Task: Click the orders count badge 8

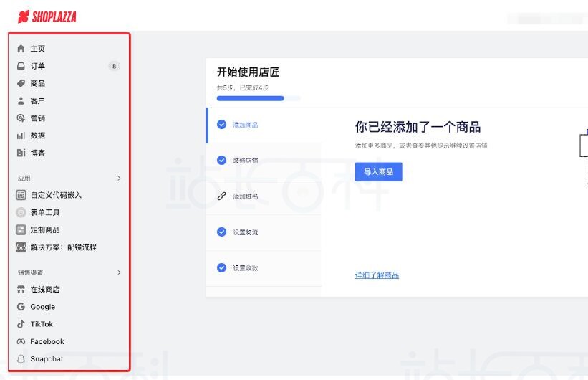Action: pos(114,66)
